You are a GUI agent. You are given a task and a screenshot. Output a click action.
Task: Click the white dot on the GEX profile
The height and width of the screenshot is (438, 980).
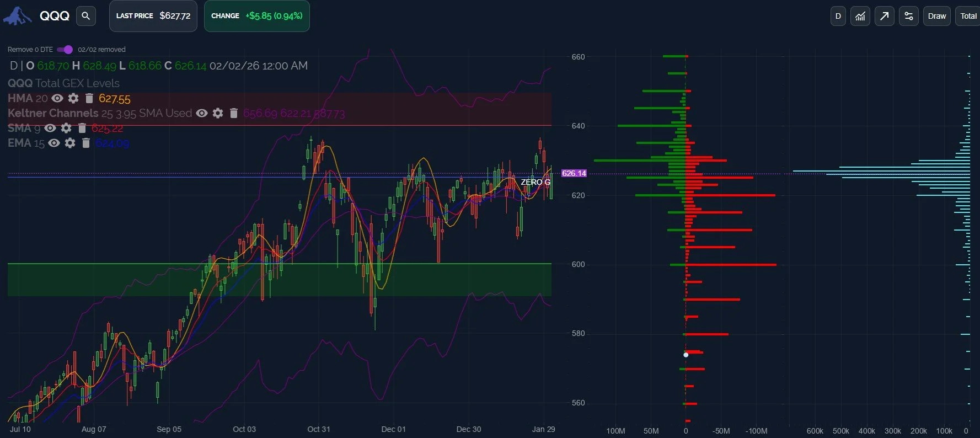[x=686, y=355]
